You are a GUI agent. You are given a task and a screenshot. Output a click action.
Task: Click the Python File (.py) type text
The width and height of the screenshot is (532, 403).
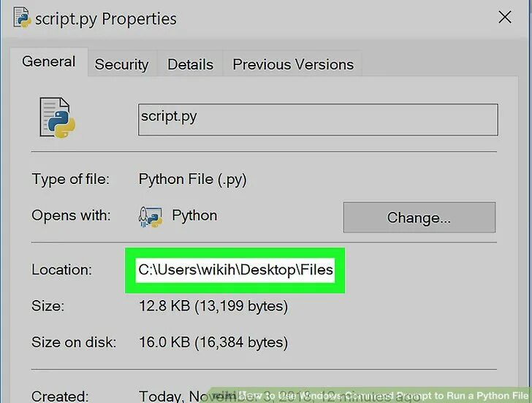192,180
